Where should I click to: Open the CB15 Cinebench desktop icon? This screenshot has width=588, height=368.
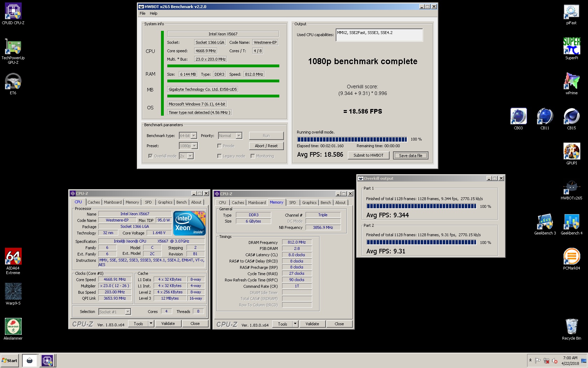pyautogui.click(x=572, y=119)
